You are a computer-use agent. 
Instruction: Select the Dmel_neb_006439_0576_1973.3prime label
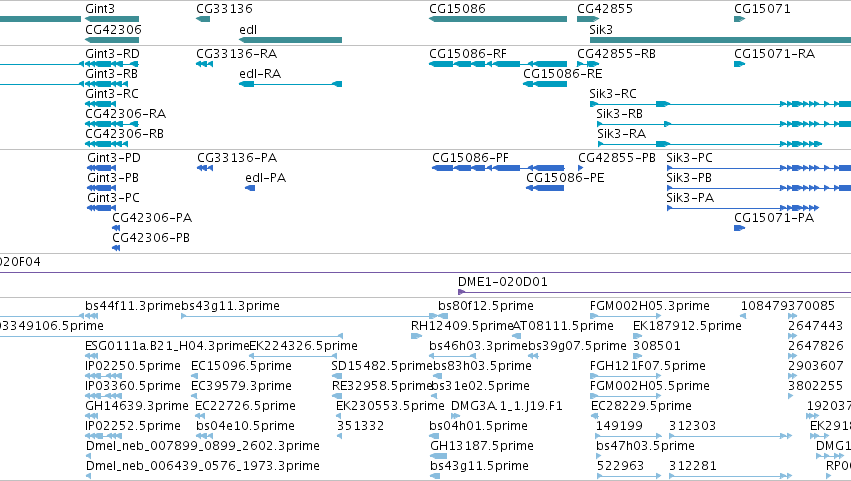tap(202, 467)
